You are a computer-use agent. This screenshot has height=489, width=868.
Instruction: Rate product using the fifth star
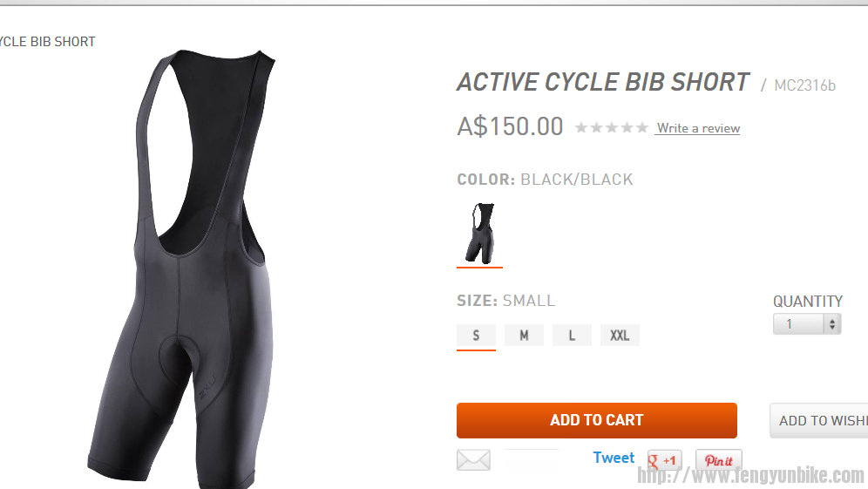tap(641, 128)
